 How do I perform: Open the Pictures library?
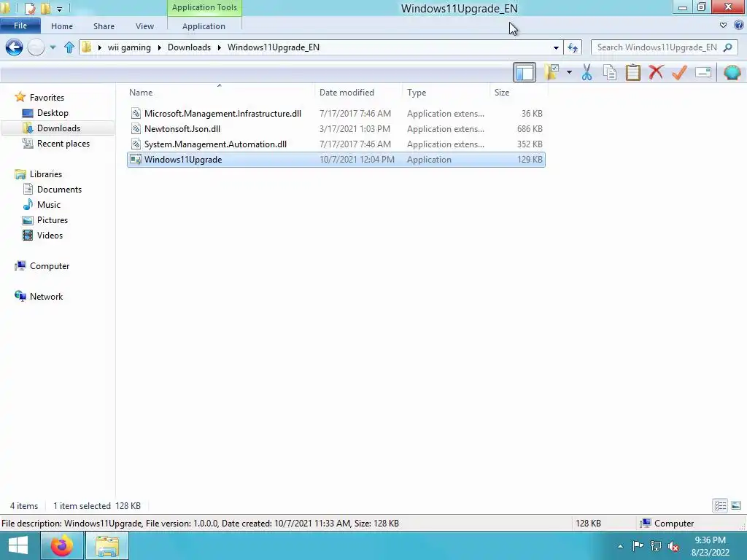click(53, 220)
